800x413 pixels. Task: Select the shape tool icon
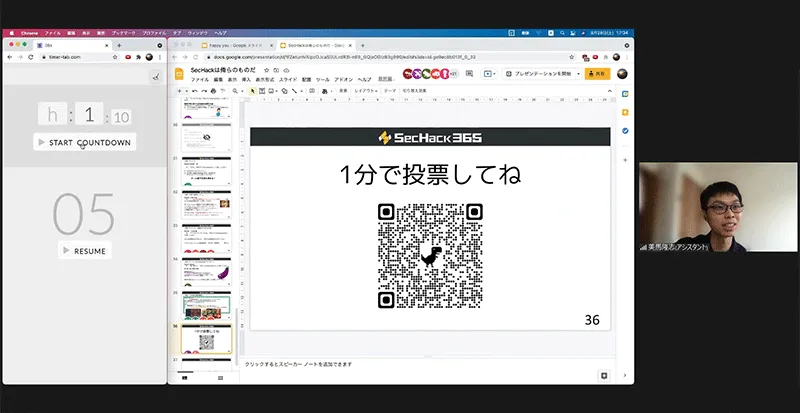click(285, 91)
